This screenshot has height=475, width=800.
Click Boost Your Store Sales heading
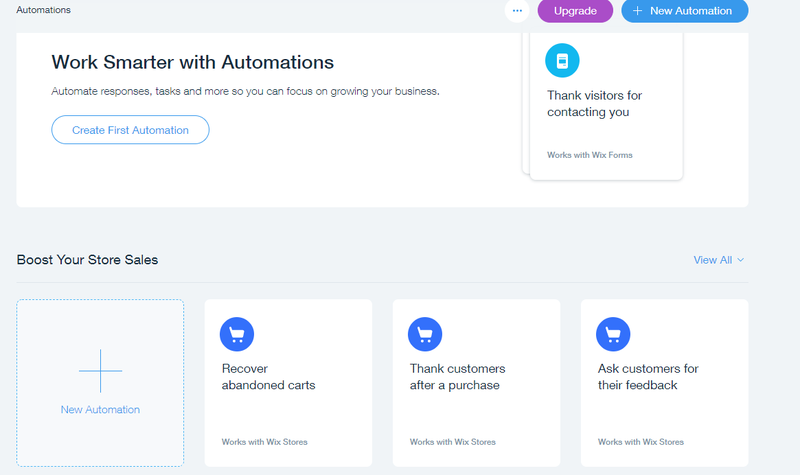[87, 260]
